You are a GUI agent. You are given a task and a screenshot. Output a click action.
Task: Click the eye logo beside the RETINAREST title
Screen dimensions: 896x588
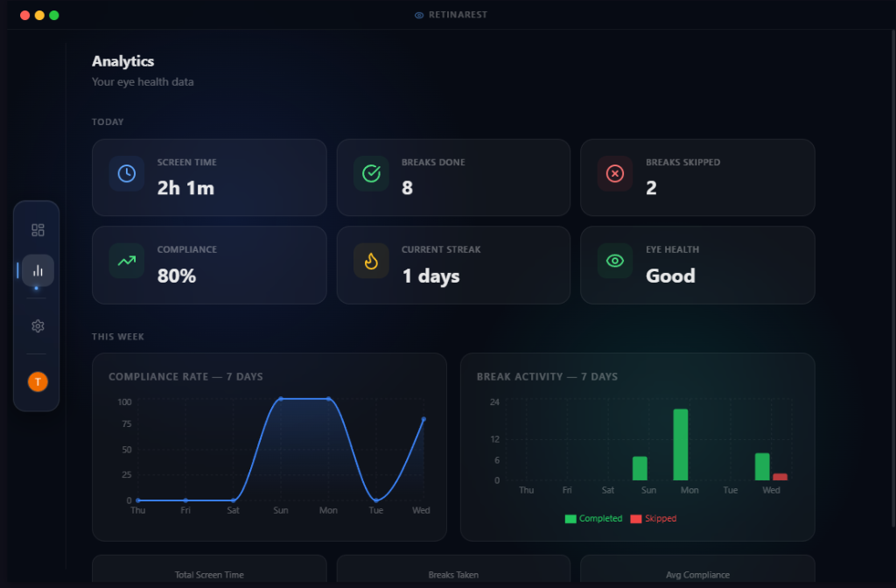419,16
